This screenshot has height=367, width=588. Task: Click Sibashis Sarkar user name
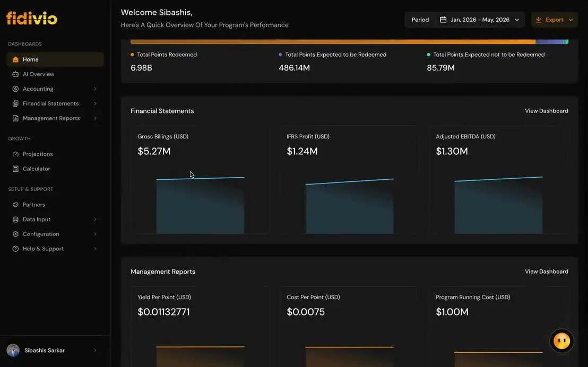pos(45,350)
